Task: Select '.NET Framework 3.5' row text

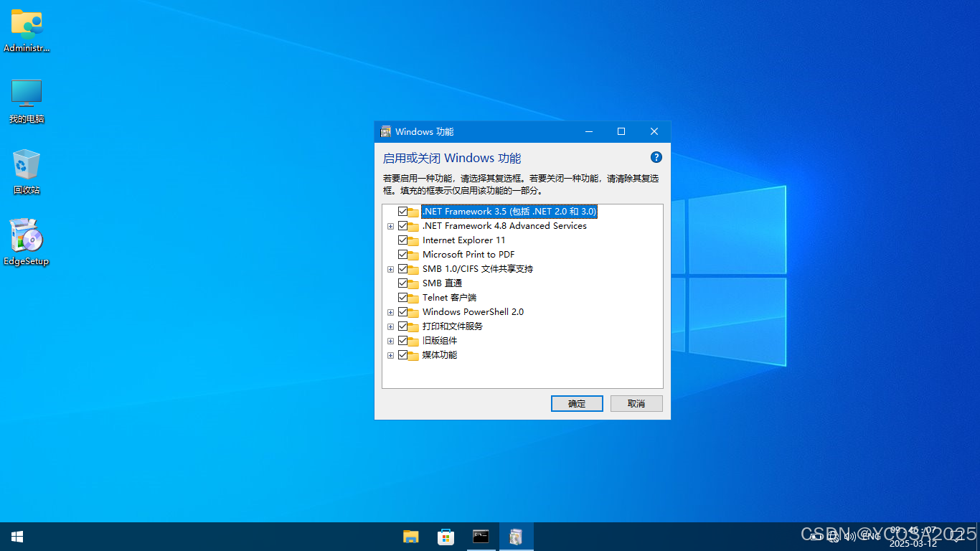Action: (x=509, y=212)
